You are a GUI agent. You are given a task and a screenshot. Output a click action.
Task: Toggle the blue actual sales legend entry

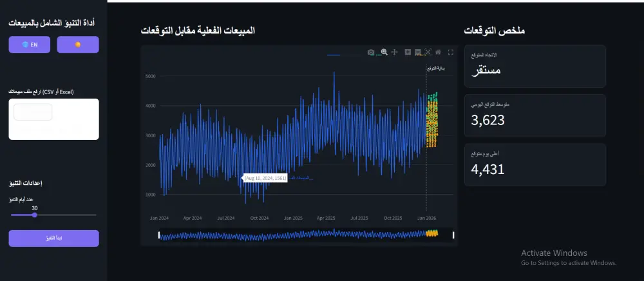tap(334, 55)
